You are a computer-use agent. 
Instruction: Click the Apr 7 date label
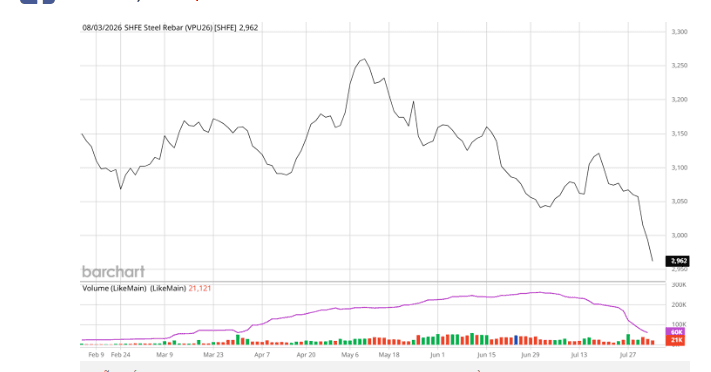pos(262,355)
